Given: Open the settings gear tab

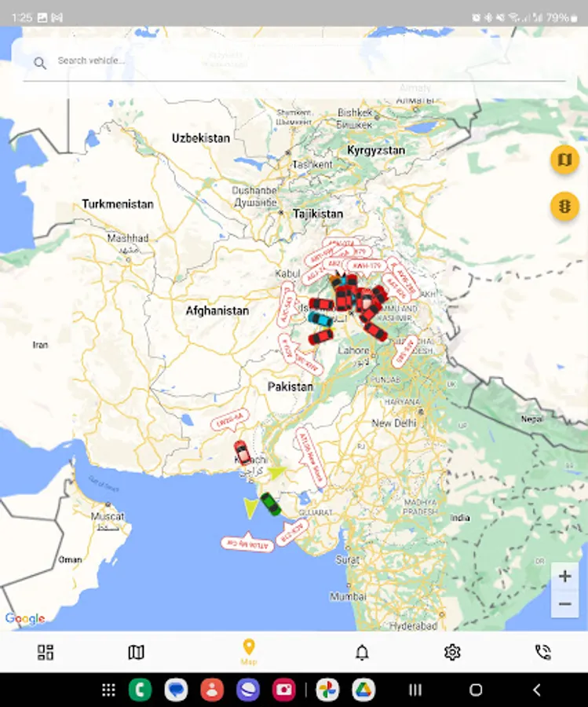Looking at the screenshot, I should click(x=452, y=652).
